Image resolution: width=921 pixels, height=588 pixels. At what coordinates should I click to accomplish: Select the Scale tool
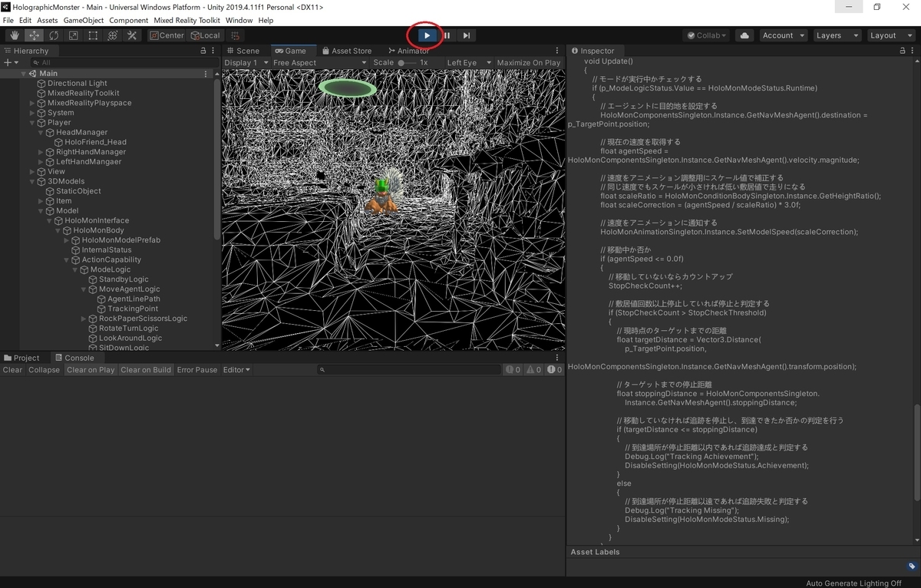coord(73,35)
